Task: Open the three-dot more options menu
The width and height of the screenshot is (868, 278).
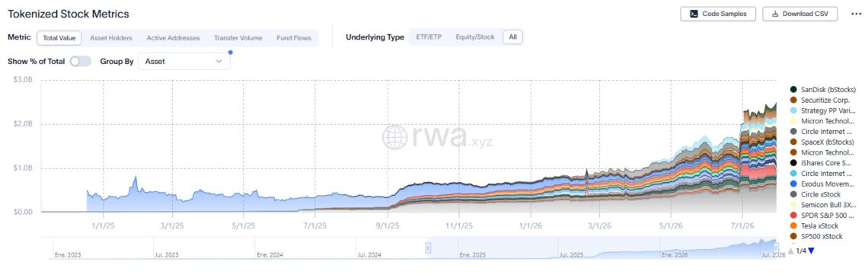Action: (855, 14)
